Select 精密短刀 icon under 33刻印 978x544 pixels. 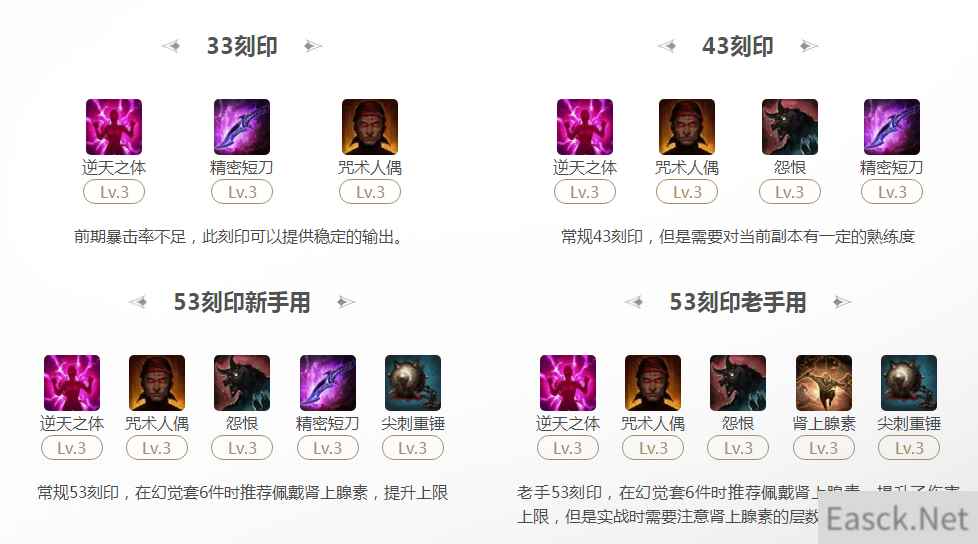click(242, 127)
